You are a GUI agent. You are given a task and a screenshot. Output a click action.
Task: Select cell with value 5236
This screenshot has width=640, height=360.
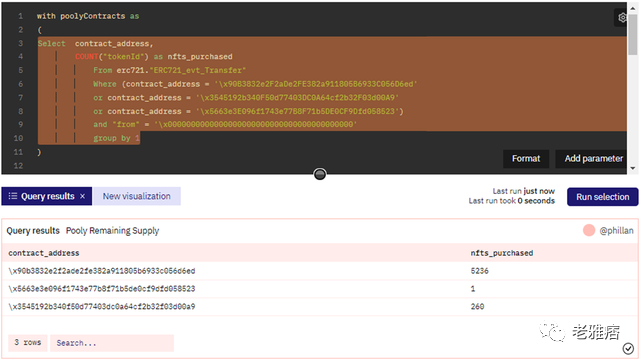480,271
